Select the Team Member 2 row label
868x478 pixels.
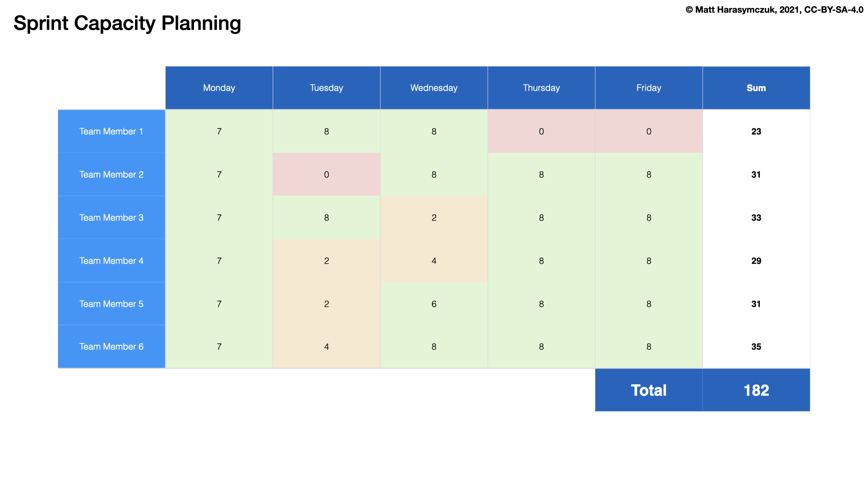(x=111, y=174)
